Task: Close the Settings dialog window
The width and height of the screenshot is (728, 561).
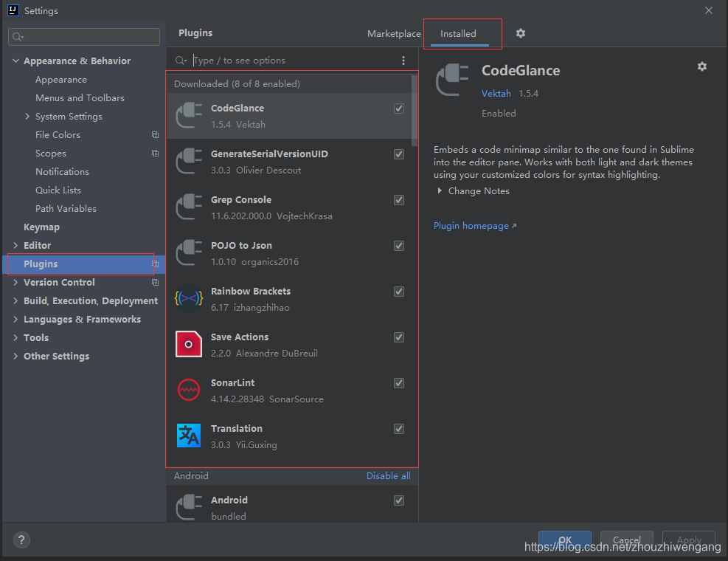Action: tap(709, 10)
